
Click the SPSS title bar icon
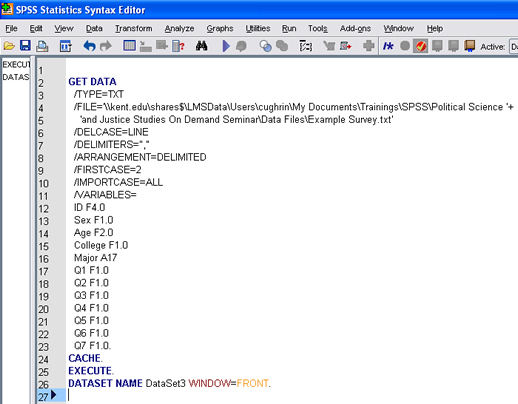[7, 9]
